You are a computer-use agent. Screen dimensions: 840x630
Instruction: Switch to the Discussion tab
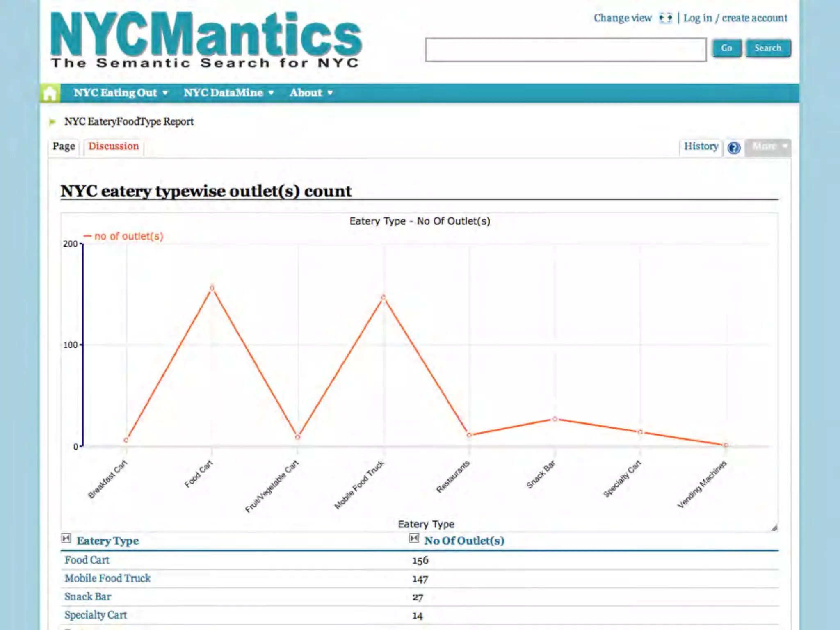click(x=114, y=146)
